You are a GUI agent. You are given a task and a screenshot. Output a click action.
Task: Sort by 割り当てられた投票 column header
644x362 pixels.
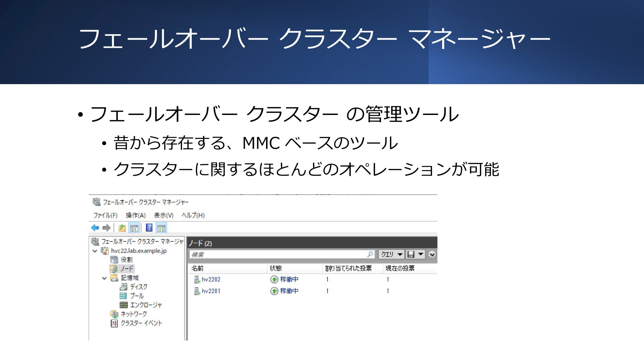click(353, 268)
